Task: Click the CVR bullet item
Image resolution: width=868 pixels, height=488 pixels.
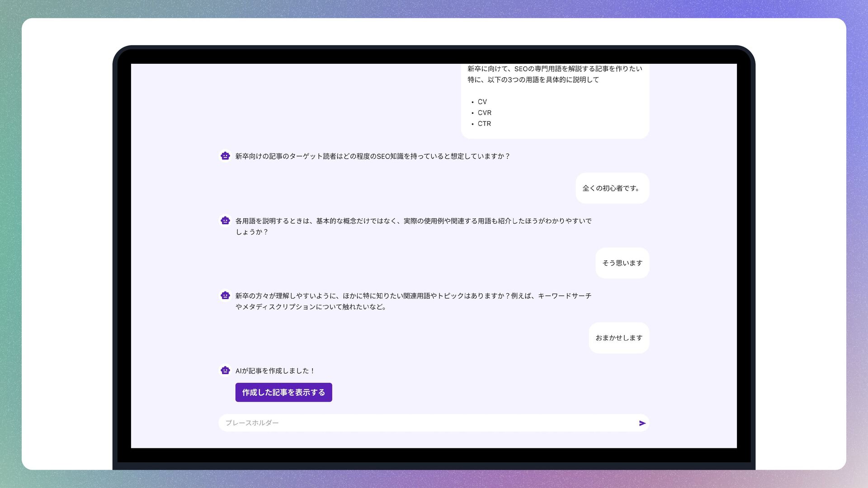Action: click(484, 113)
